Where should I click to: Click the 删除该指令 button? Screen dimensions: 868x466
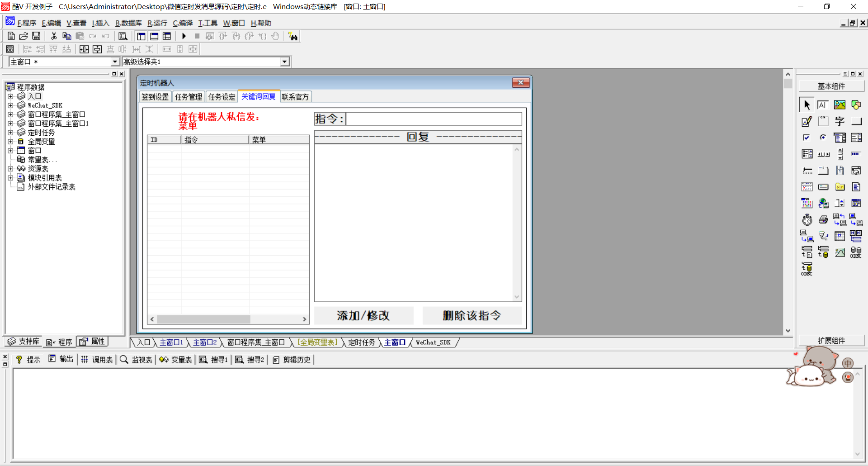(472, 315)
